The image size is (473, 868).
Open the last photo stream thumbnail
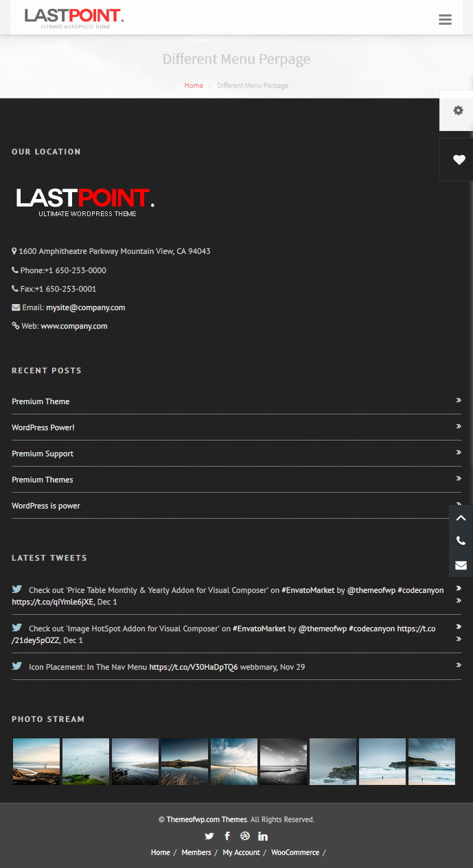pos(432,761)
